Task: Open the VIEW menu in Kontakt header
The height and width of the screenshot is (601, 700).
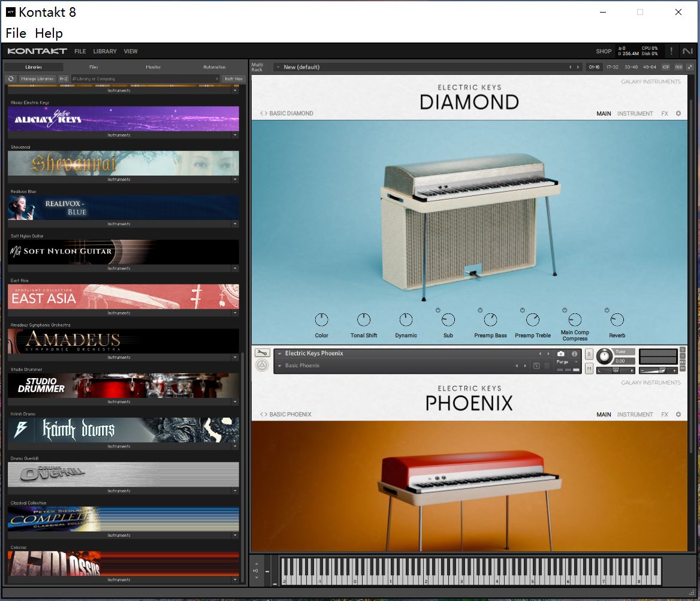Action: (131, 52)
